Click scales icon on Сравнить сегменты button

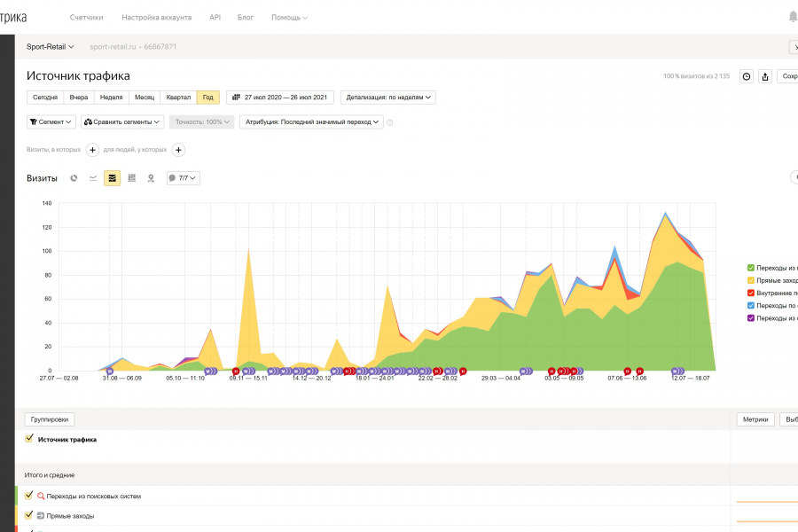pos(88,122)
